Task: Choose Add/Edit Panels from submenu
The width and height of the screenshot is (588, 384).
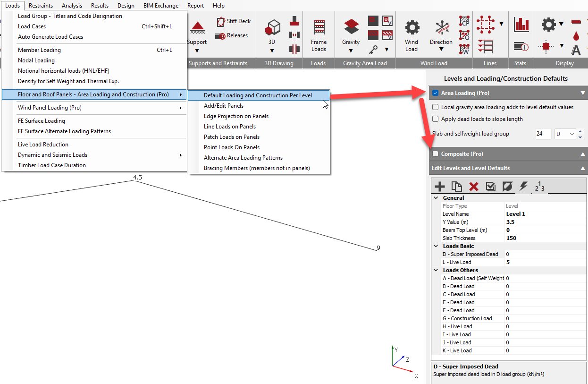Action: point(258,106)
